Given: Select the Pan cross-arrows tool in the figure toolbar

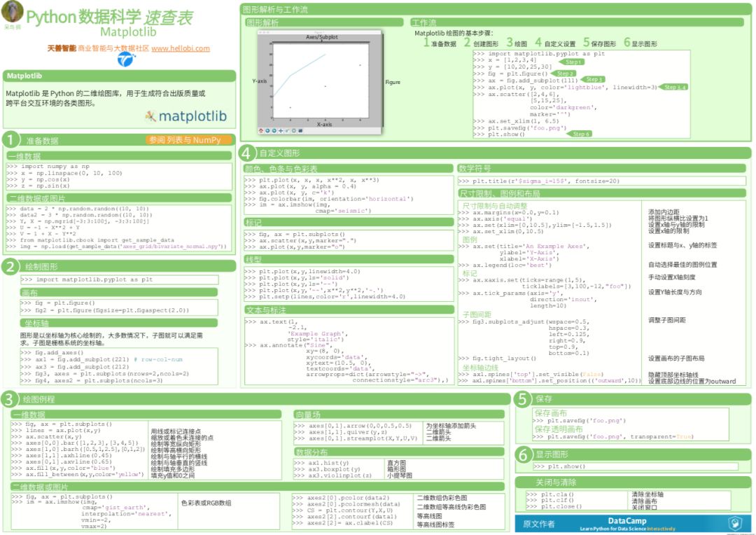Looking at the screenshot, I should [x=281, y=131].
